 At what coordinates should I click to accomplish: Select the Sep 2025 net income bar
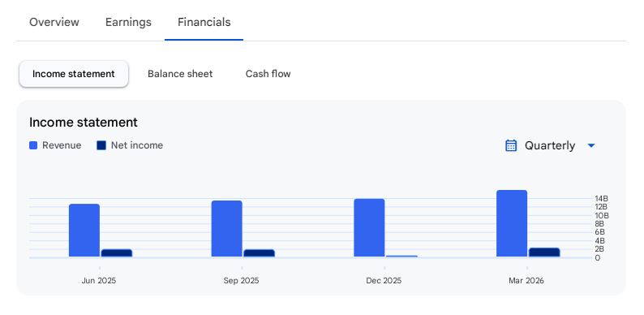(260, 253)
